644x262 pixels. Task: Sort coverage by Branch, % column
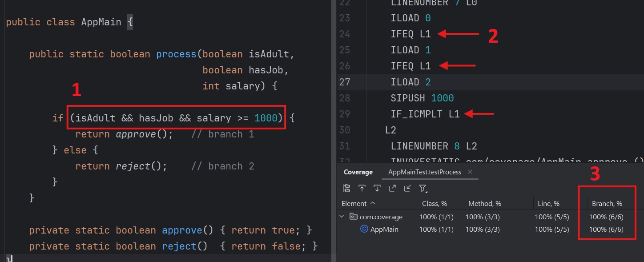tap(607, 204)
